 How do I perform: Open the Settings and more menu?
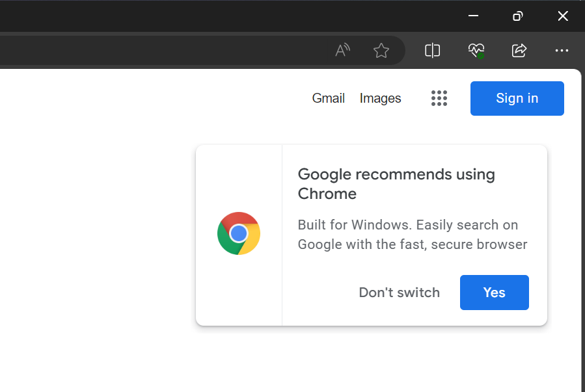click(562, 50)
